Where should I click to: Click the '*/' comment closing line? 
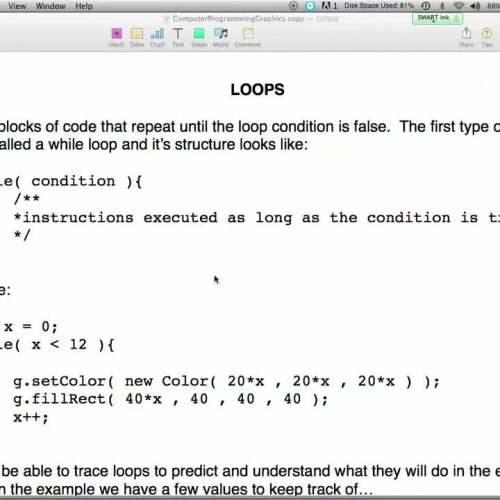tap(22, 235)
